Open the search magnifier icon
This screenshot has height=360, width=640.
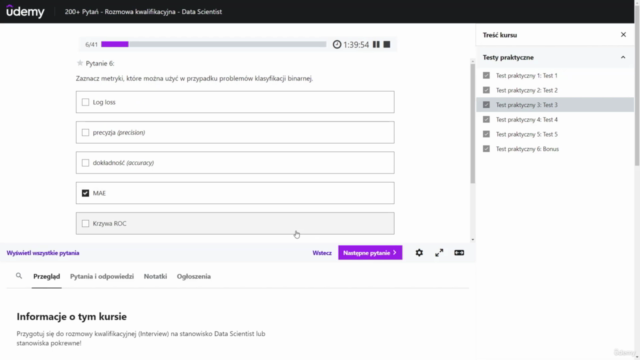(x=19, y=276)
